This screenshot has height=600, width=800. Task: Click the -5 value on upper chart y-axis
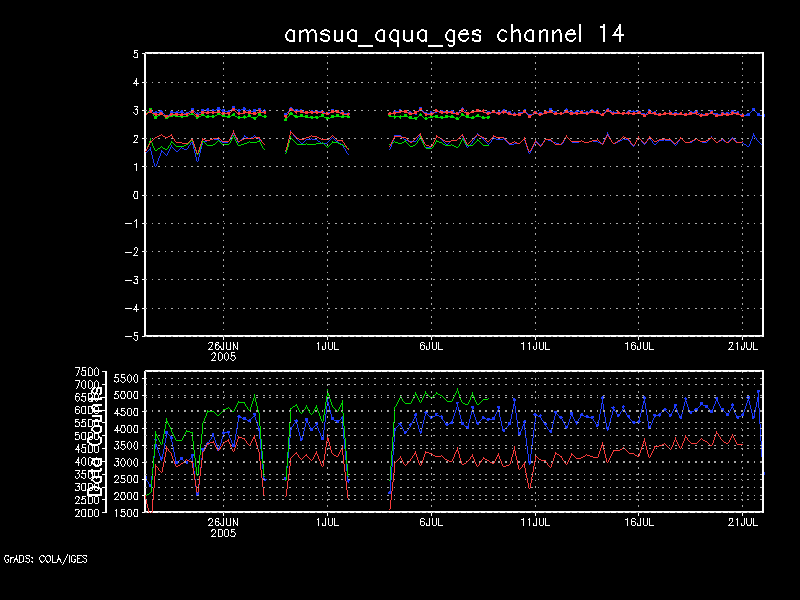pyautogui.click(x=132, y=336)
